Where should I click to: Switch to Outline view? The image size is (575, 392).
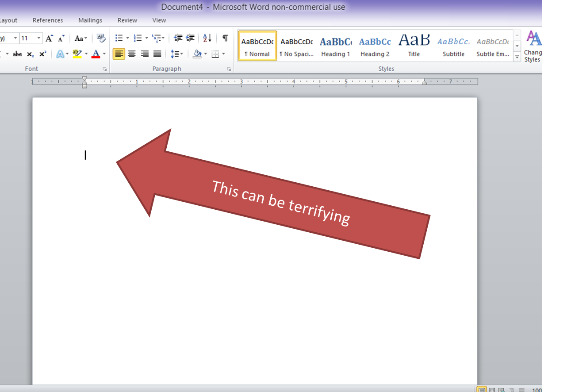point(512,390)
